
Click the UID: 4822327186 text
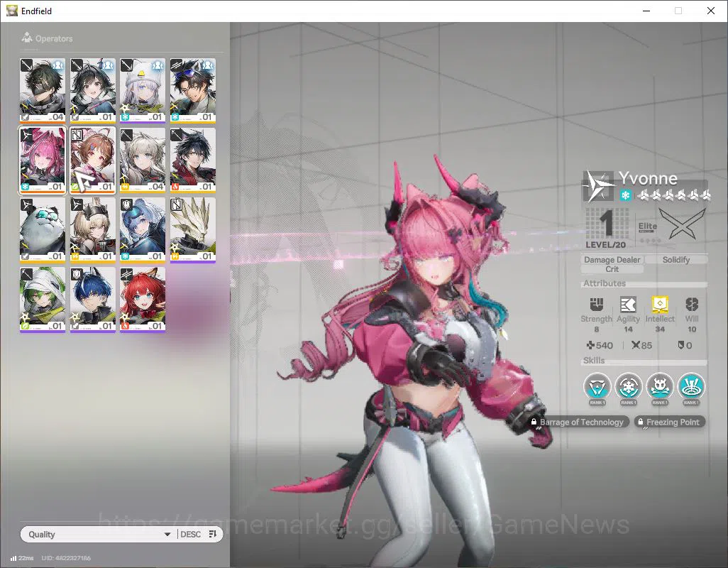pos(66,558)
